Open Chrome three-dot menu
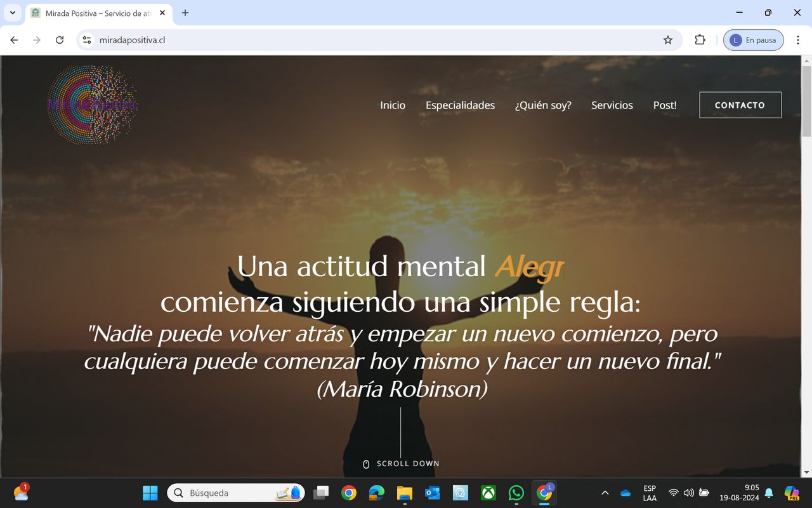 pyautogui.click(x=798, y=40)
